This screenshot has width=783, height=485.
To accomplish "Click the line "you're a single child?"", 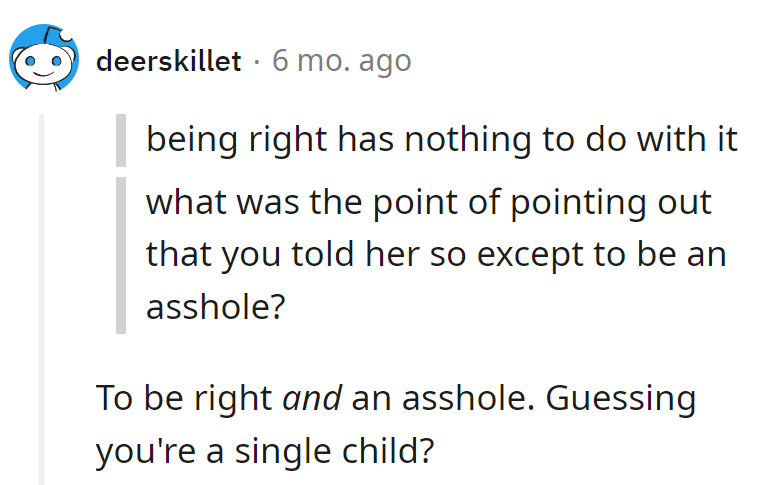I will click(266, 451).
